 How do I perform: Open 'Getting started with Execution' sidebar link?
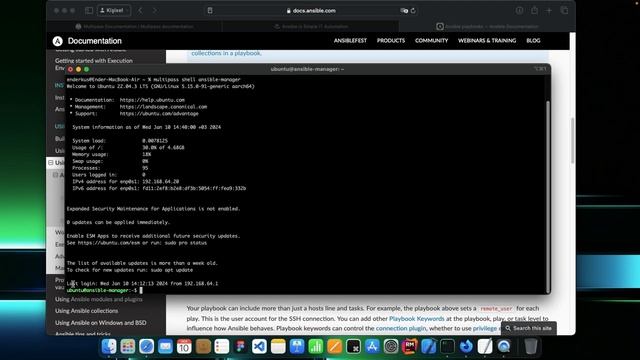[x=94, y=61]
